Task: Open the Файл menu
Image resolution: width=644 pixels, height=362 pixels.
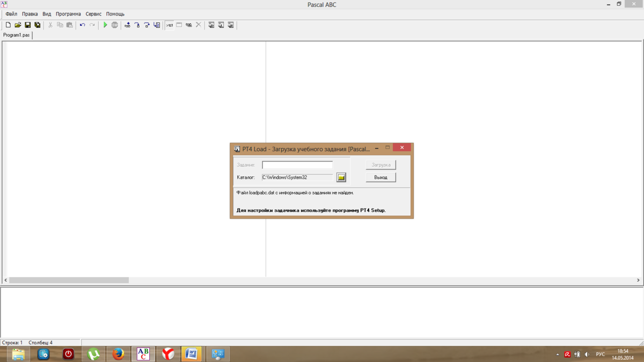Action: (11, 14)
